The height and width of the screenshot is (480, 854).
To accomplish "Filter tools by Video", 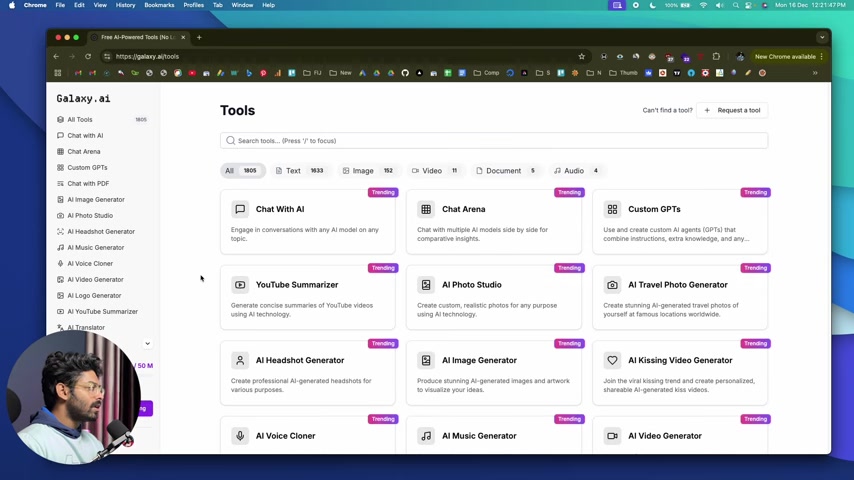I will pos(435,171).
